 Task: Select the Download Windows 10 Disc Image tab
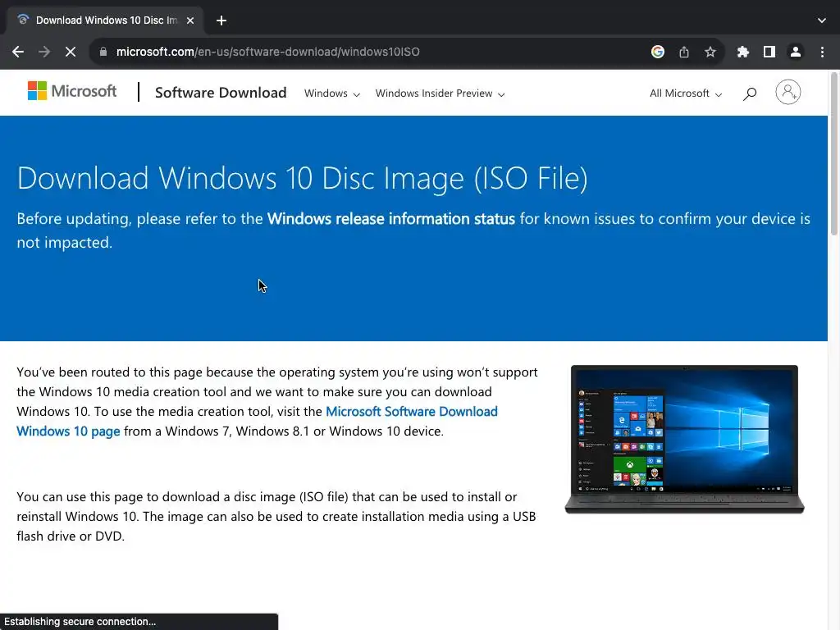click(x=105, y=21)
